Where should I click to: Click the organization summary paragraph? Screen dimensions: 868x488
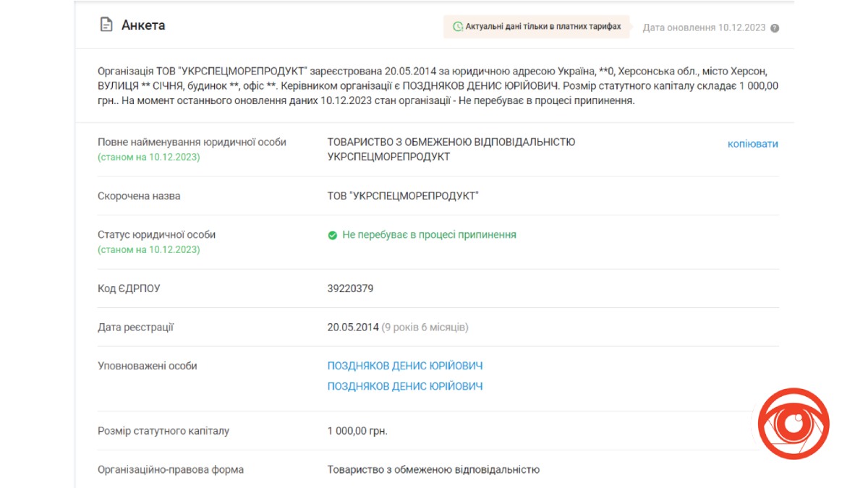pos(438,86)
